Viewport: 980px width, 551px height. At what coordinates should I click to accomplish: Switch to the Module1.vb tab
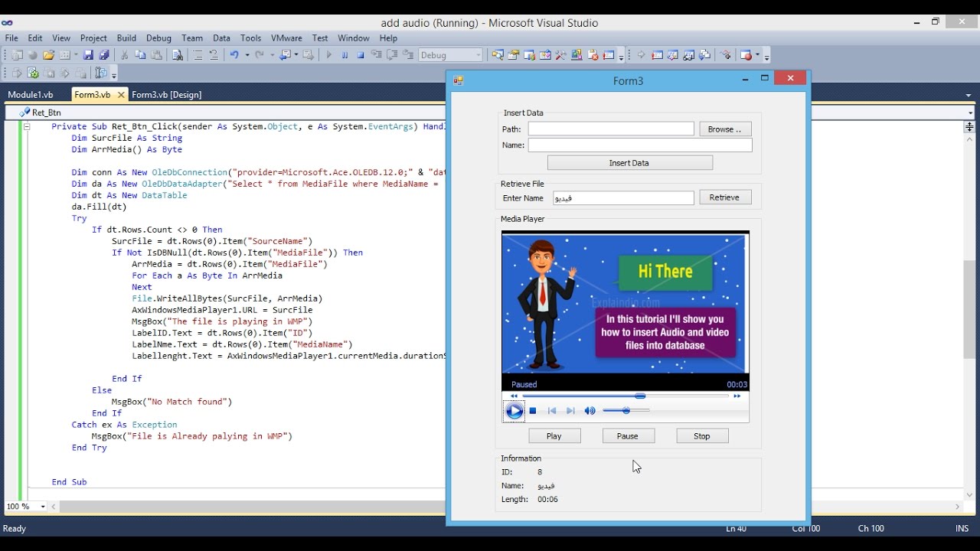click(31, 95)
